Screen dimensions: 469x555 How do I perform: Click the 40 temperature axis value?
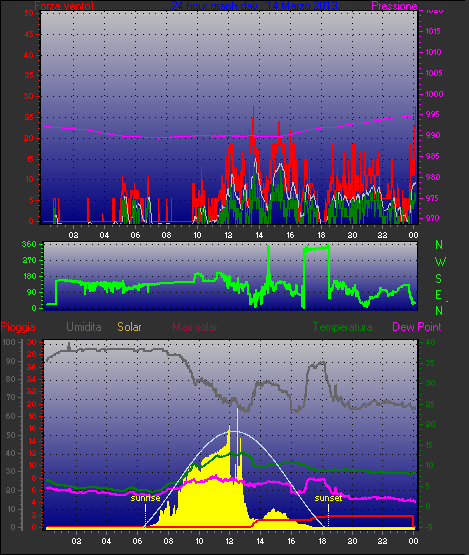point(430,342)
